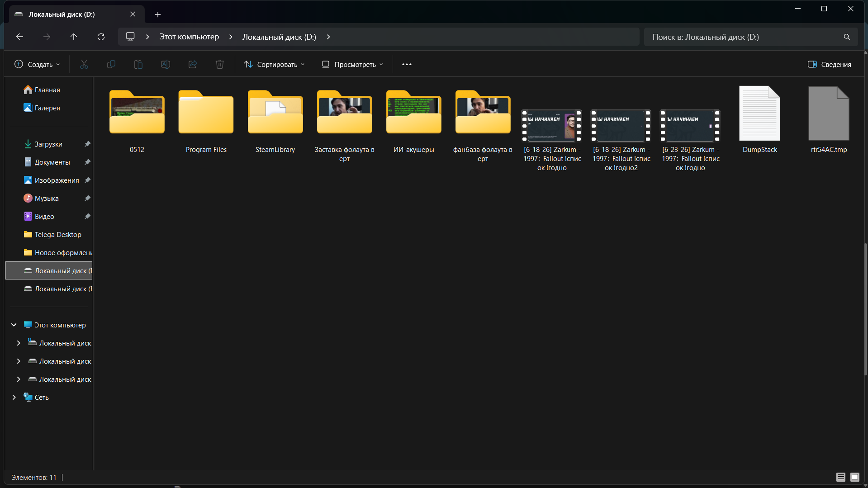This screenshot has width=868, height=488.
Task: Click Этот компьютер in the address breadcrumb
Action: [189, 37]
